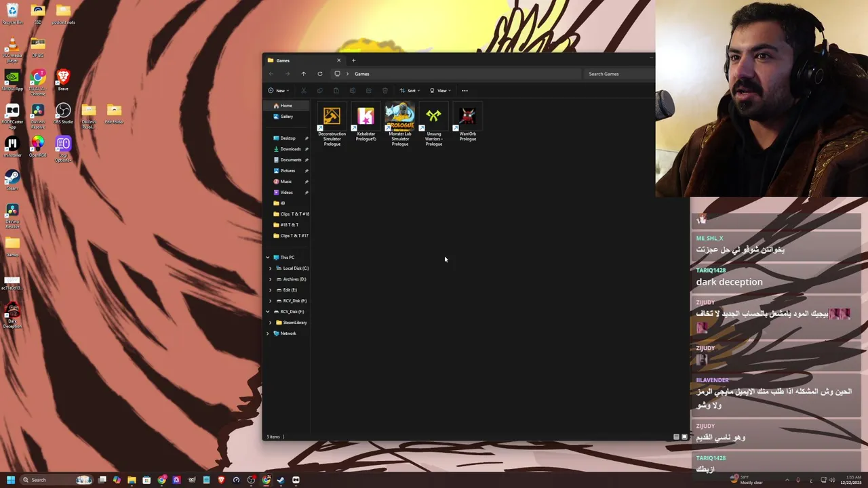Image resolution: width=868 pixels, height=488 pixels.
Task: Open the Deconstruction Simulator Prologue shortcut
Action: (332, 125)
